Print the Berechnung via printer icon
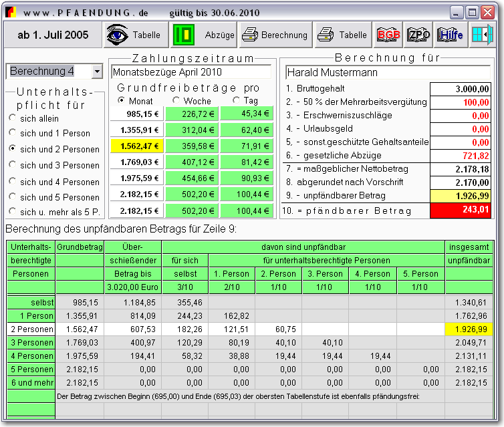Viewport: 504px width, 427px height. coord(275,35)
